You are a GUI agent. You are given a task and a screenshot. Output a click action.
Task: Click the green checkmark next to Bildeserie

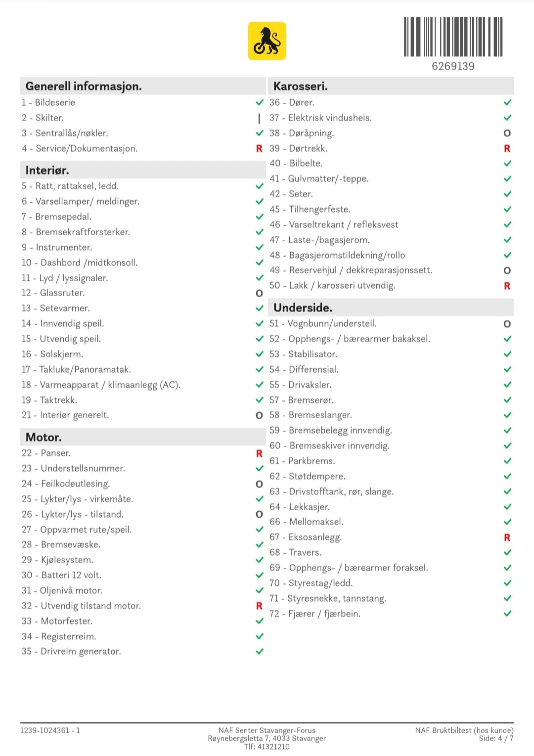(259, 102)
